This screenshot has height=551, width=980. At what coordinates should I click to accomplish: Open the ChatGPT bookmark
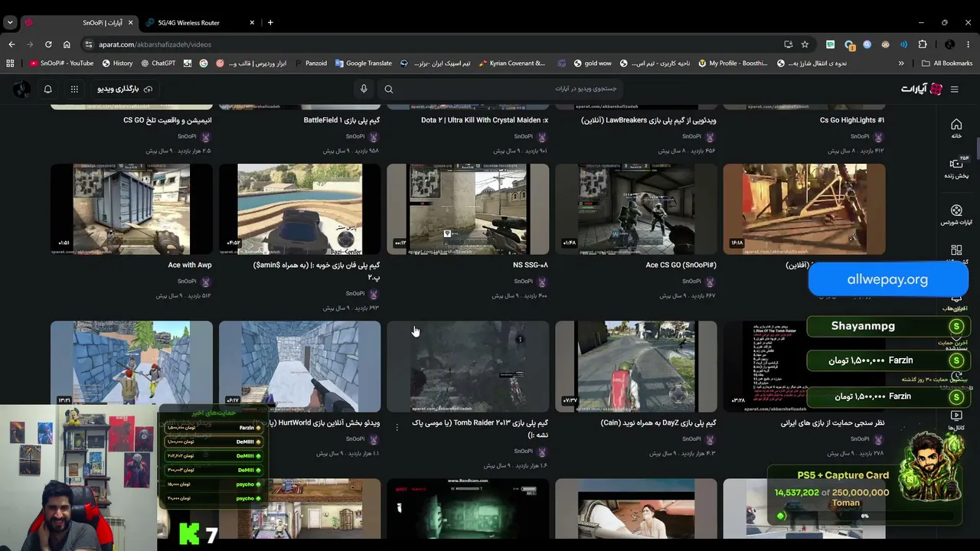tap(158, 64)
